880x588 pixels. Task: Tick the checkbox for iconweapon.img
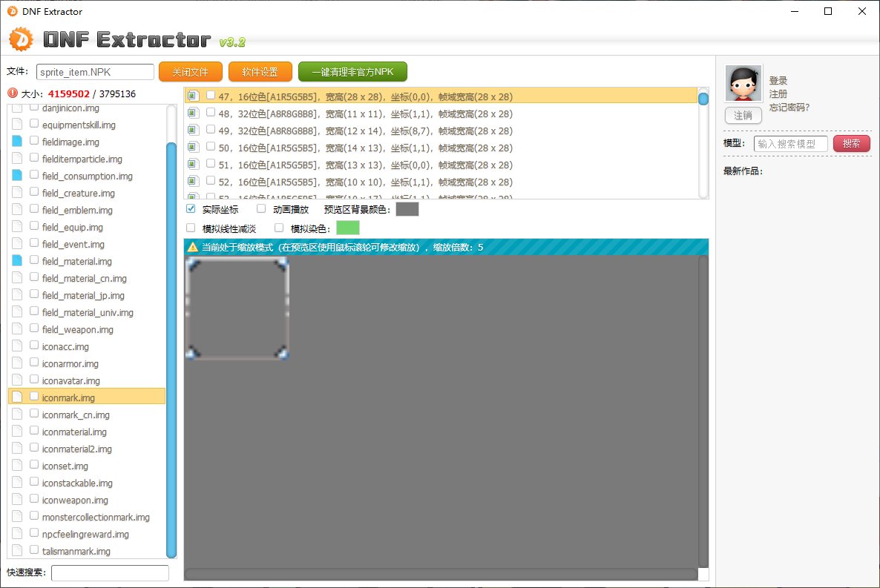[34, 500]
